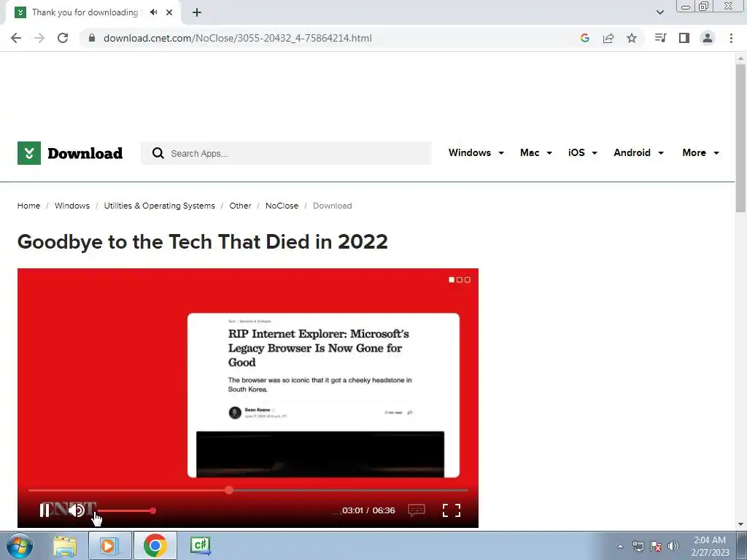Open the Google icon in the address bar
Screen dimensions: 747x560
pos(585,38)
